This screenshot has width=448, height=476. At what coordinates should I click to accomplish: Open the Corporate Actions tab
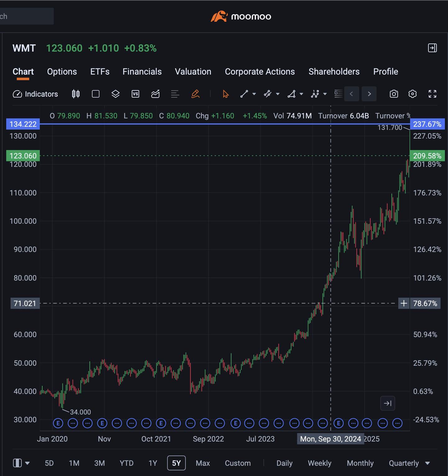(x=260, y=72)
